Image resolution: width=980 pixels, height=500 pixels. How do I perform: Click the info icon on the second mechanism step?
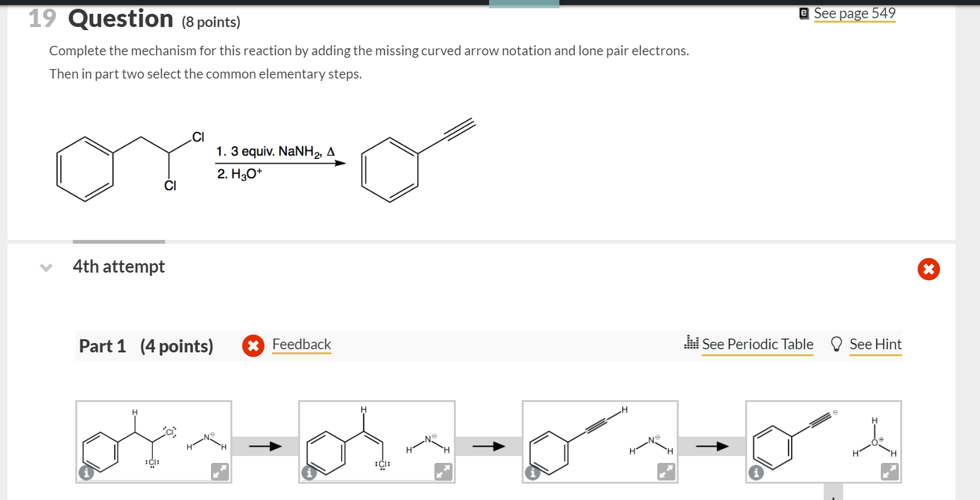pyautogui.click(x=309, y=472)
